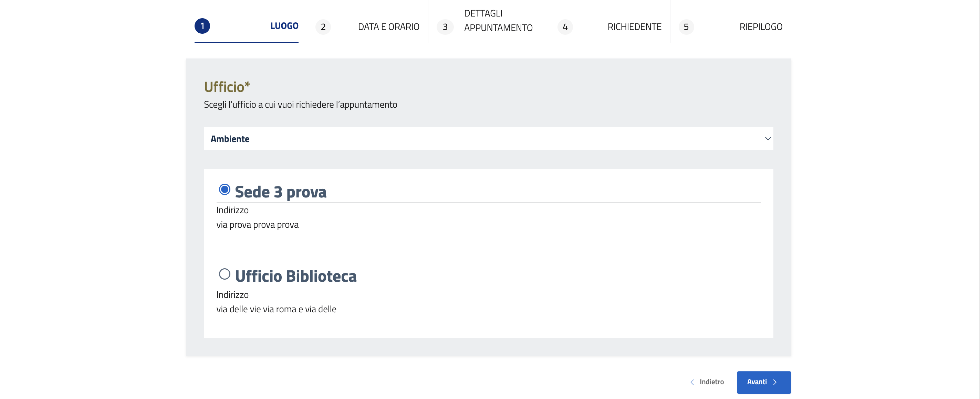Select the Ufficio Biblioteca radio button
The height and width of the screenshot is (399, 980).
pyautogui.click(x=225, y=274)
